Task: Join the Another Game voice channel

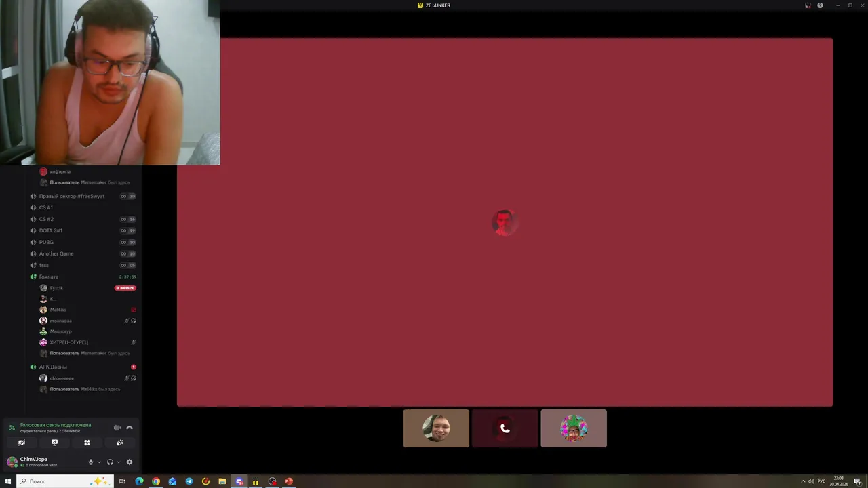Action: 83,253
